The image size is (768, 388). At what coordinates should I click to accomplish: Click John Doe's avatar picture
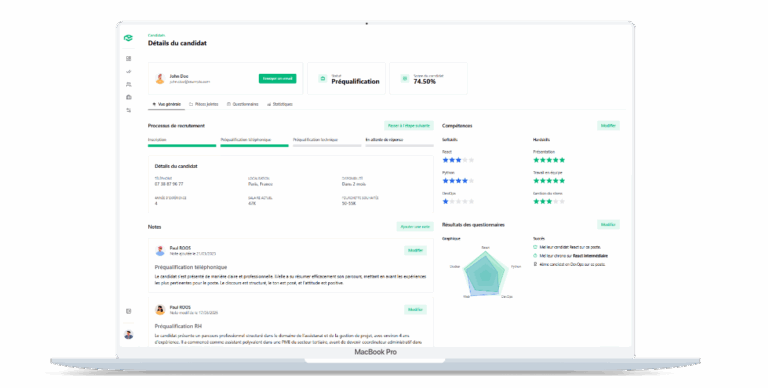160,78
